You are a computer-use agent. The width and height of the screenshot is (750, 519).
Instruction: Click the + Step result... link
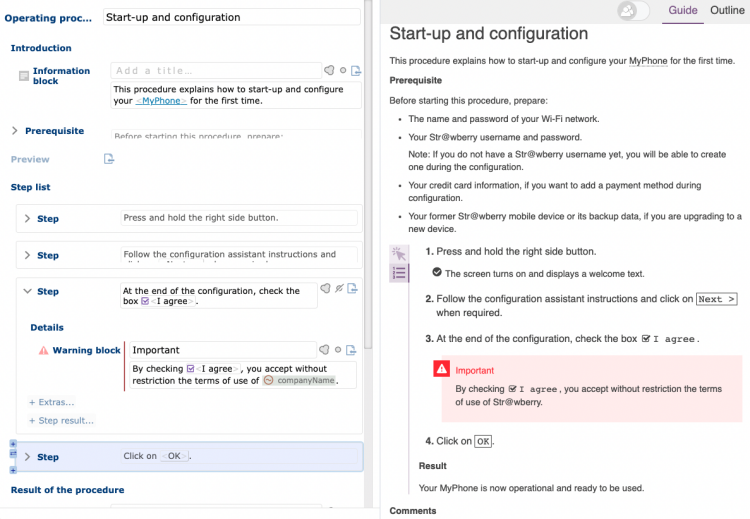pos(61,420)
